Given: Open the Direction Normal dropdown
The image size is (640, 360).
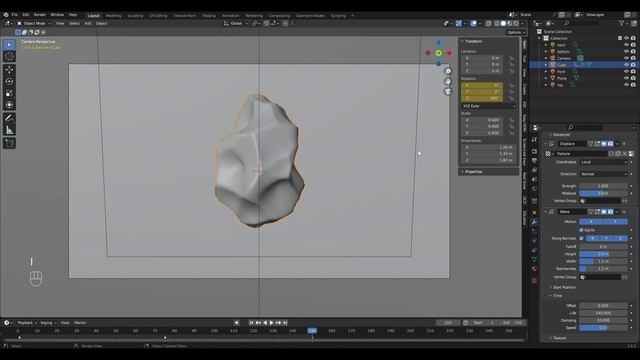Looking at the screenshot, I should pyautogui.click(x=603, y=174).
